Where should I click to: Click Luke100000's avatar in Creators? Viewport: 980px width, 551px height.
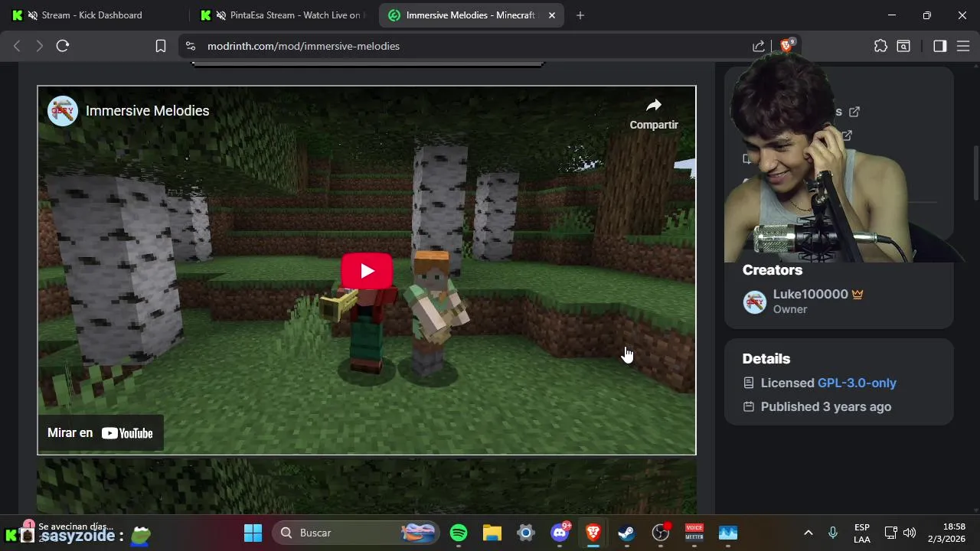tap(755, 302)
